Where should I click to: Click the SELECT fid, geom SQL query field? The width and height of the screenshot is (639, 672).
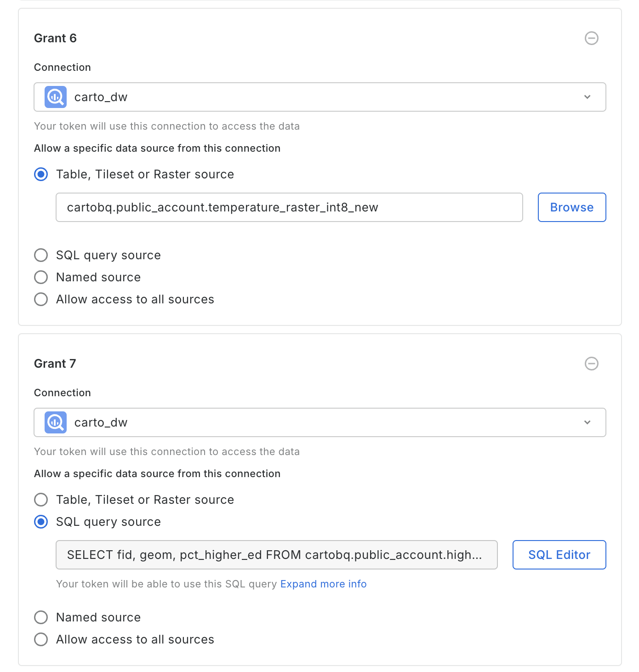[x=276, y=555]
